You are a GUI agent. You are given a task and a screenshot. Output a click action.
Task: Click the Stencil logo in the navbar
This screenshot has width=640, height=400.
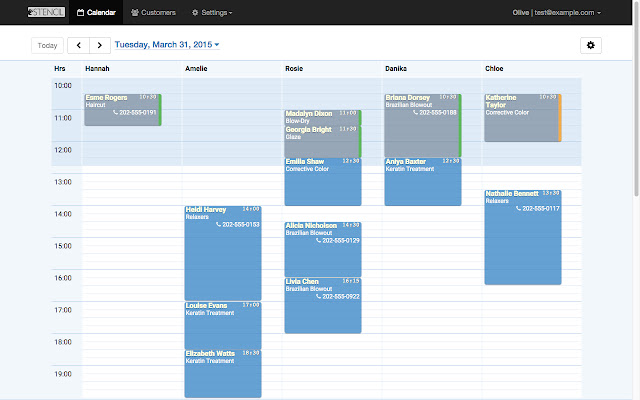46,12
